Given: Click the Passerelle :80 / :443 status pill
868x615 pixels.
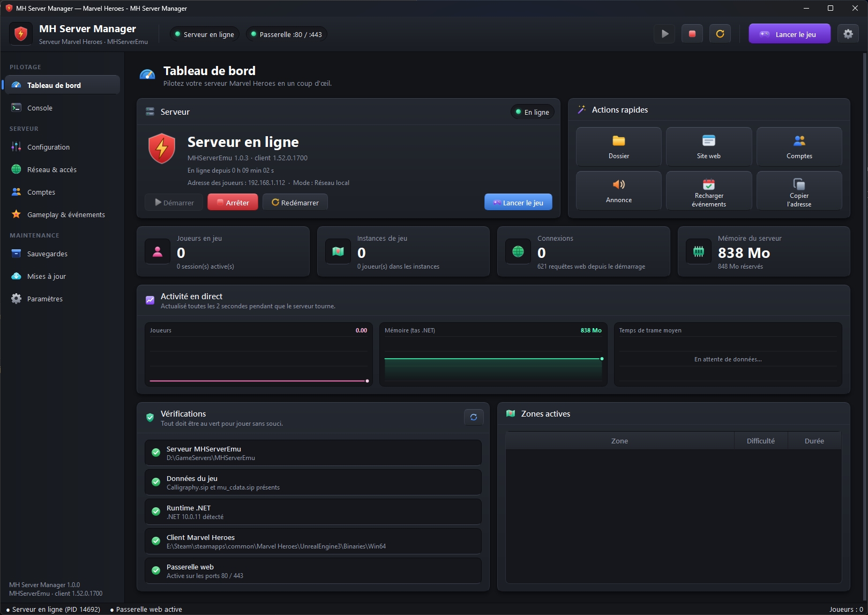Looking at the screenshot, I should (x=287, y=34).
